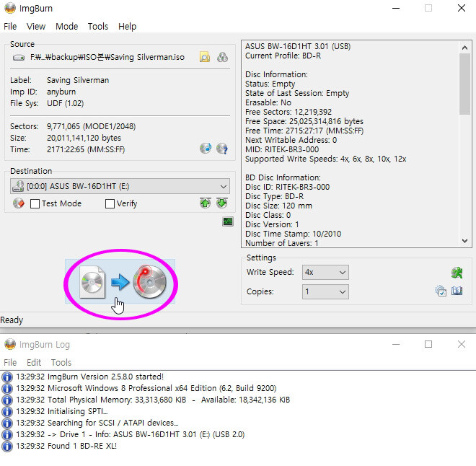Open the create CUE file icon

(x=222, y=57)
